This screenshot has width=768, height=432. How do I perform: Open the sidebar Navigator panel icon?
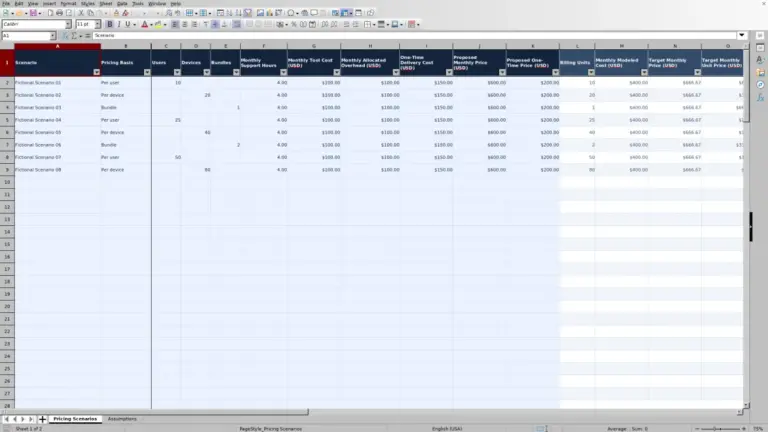pyautogui.click(x=760, y=85)
